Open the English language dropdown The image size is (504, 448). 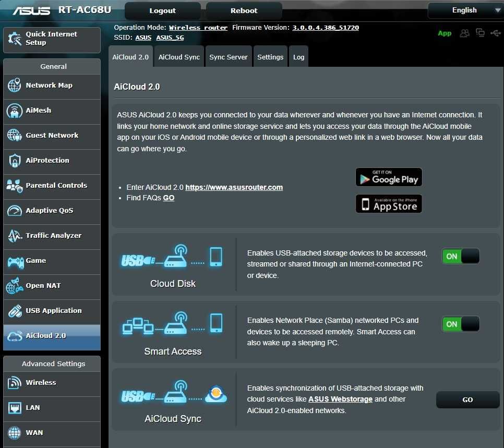[x=465, y=10]
